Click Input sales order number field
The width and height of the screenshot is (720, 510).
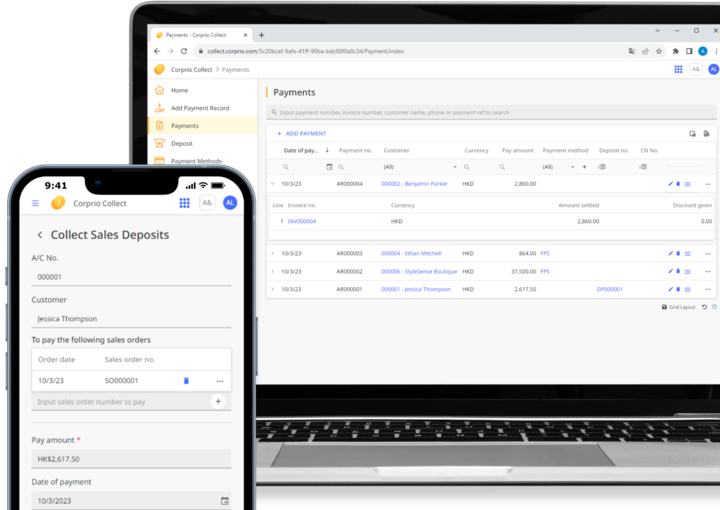pos(121,402)
